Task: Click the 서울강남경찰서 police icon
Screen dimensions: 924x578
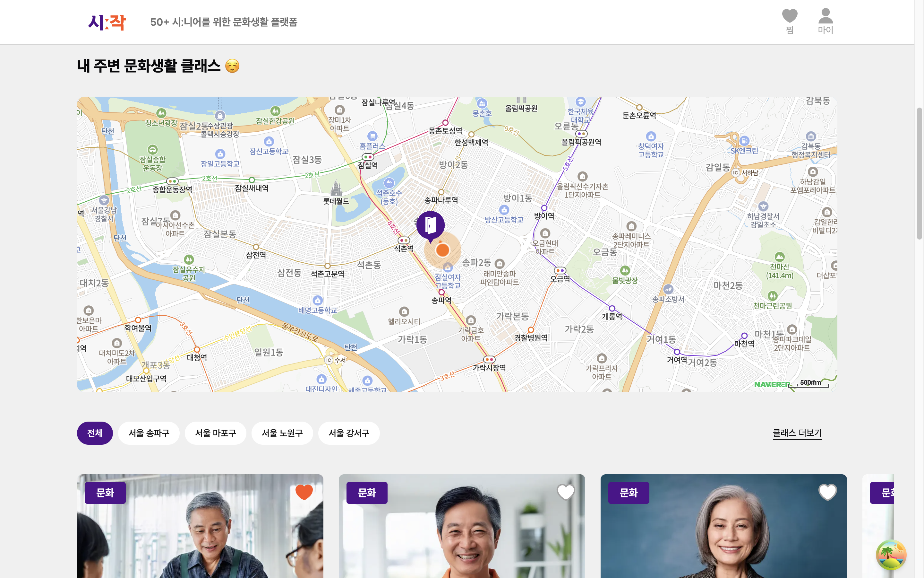Action: point(104,200)
